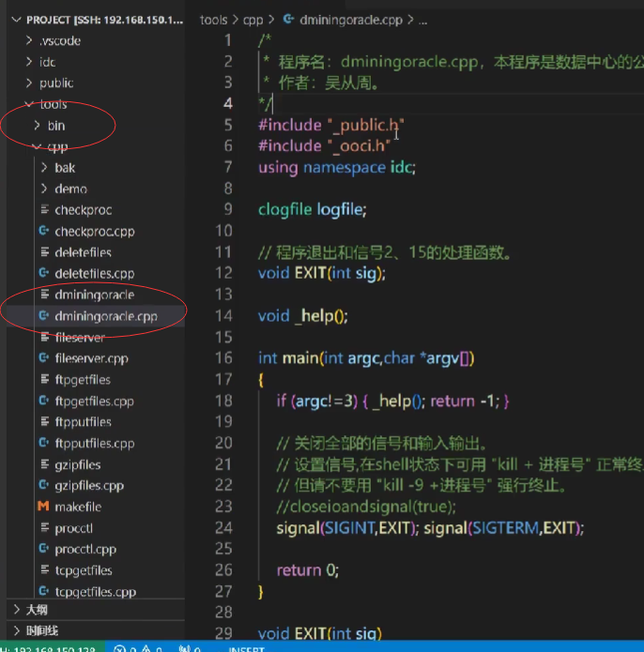Click line number 16 in the gutter
Screen dimensions: 644x652
[223, 358]
